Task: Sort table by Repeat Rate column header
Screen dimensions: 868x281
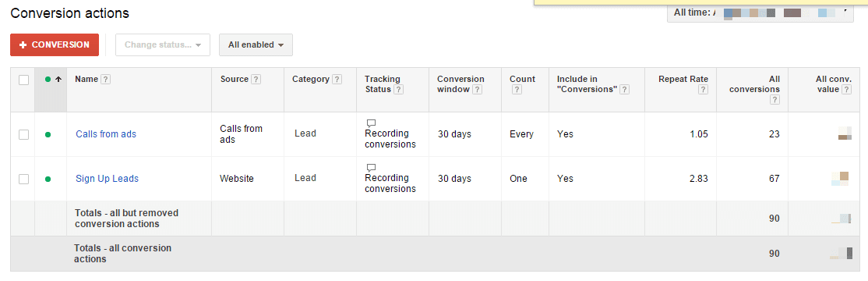Action: coord(683,80)
